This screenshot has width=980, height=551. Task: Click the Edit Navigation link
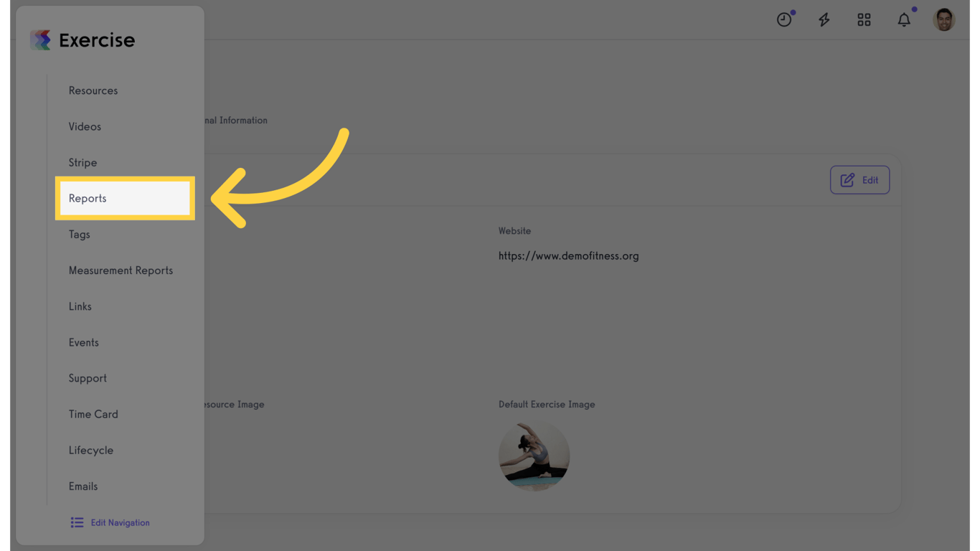point(120,522)
